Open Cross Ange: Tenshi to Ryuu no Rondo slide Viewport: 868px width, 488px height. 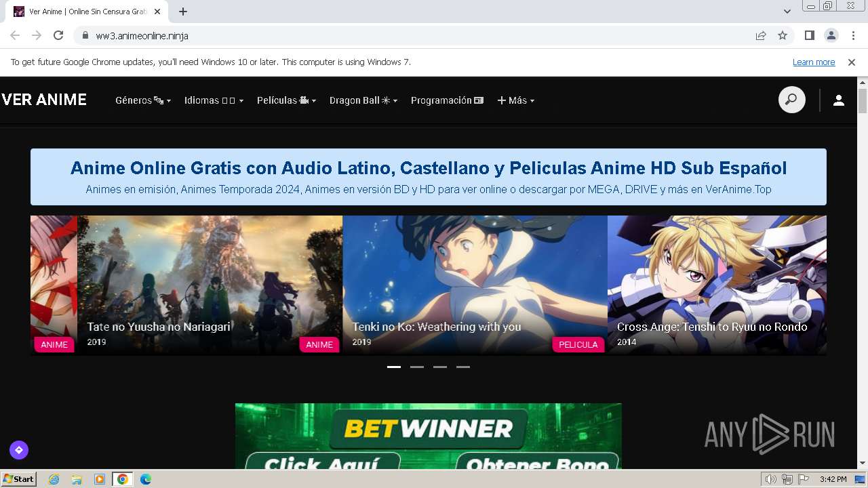717,285
